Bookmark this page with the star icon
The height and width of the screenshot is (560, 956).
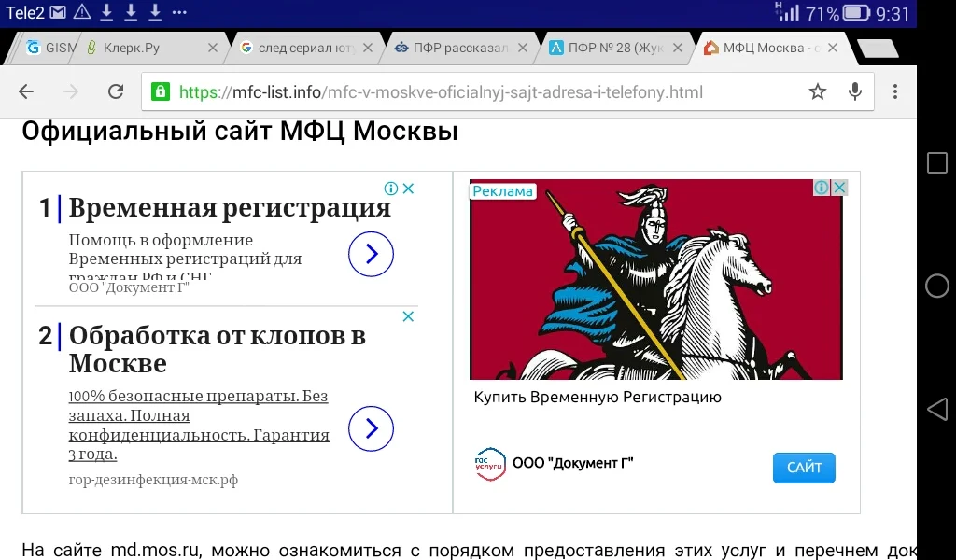click(818, 92)
